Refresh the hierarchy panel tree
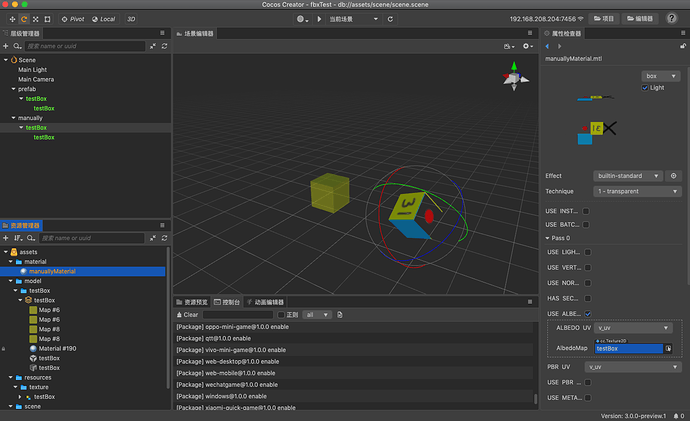The width and height of the screenshot is (690, 421). (165, 46)
